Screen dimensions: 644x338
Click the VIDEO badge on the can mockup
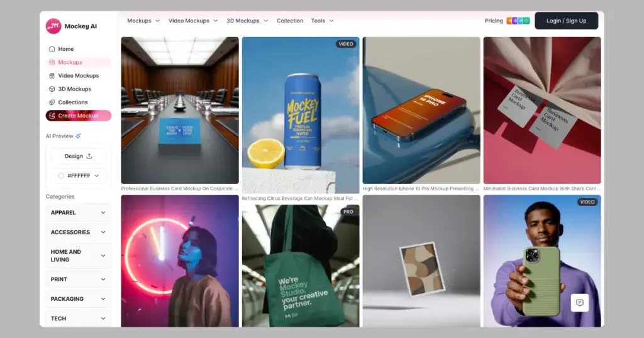tap(346, 44)
